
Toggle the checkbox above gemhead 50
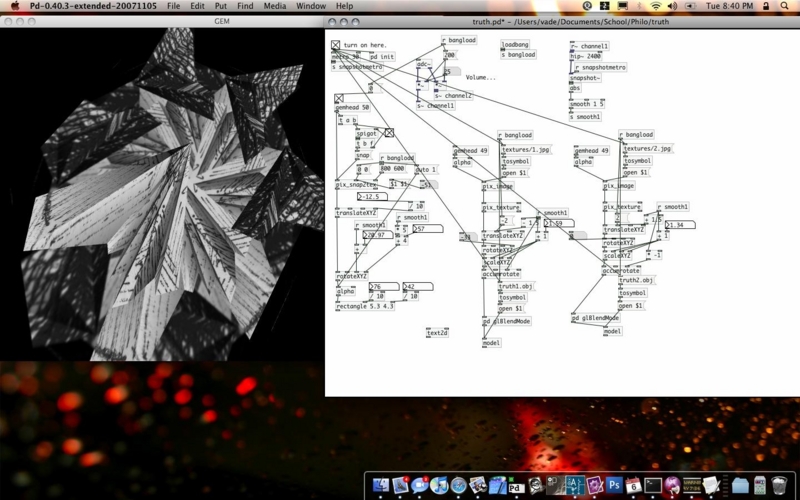coord(339,98)
